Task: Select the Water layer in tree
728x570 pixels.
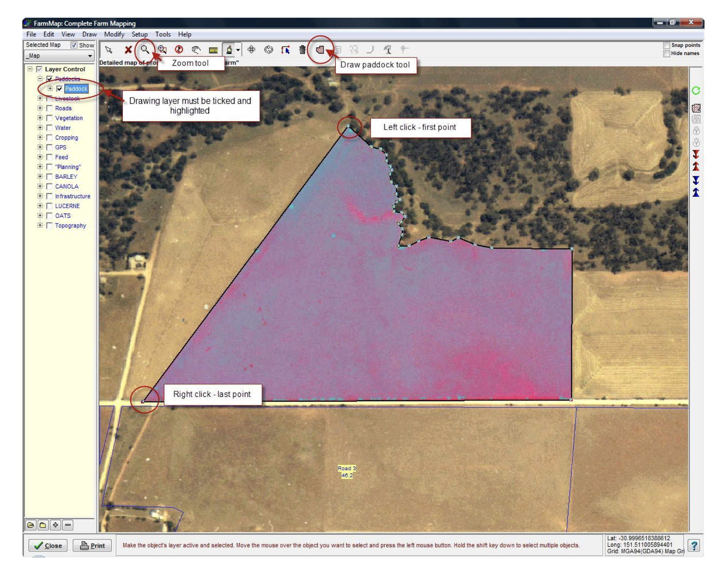Action: pos(63,128)
